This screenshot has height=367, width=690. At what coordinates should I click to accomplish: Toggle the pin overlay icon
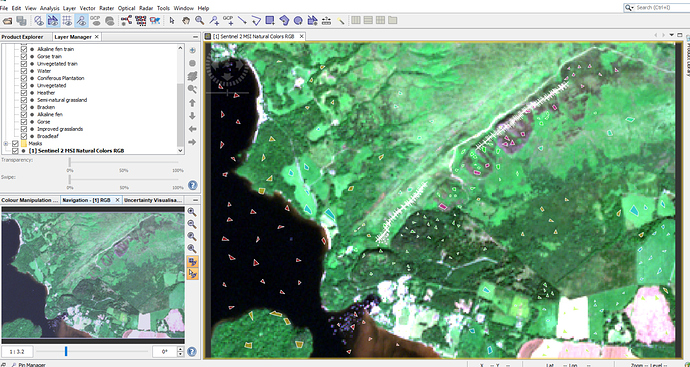tap(81, 20)
